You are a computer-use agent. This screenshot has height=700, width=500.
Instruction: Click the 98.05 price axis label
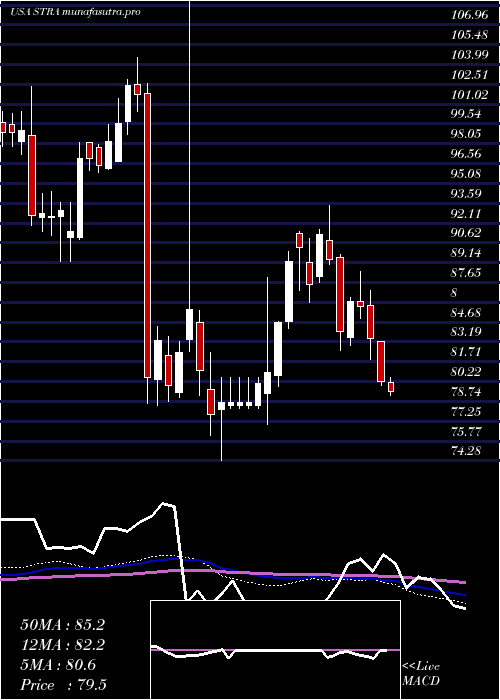pyautogui.click(x=466, y=134)
